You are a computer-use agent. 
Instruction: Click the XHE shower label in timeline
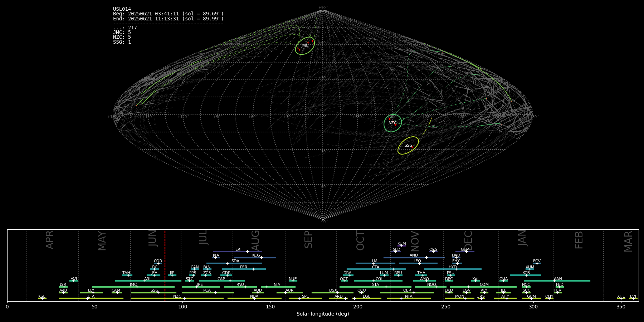tap(621, 297)
